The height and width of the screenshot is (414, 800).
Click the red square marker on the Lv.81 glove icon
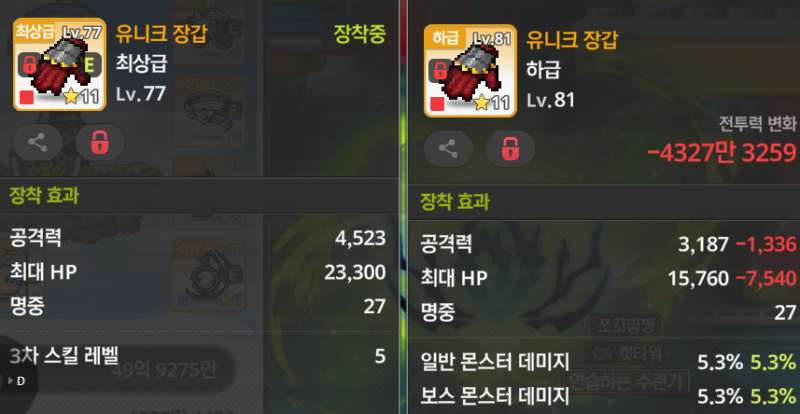437,104
